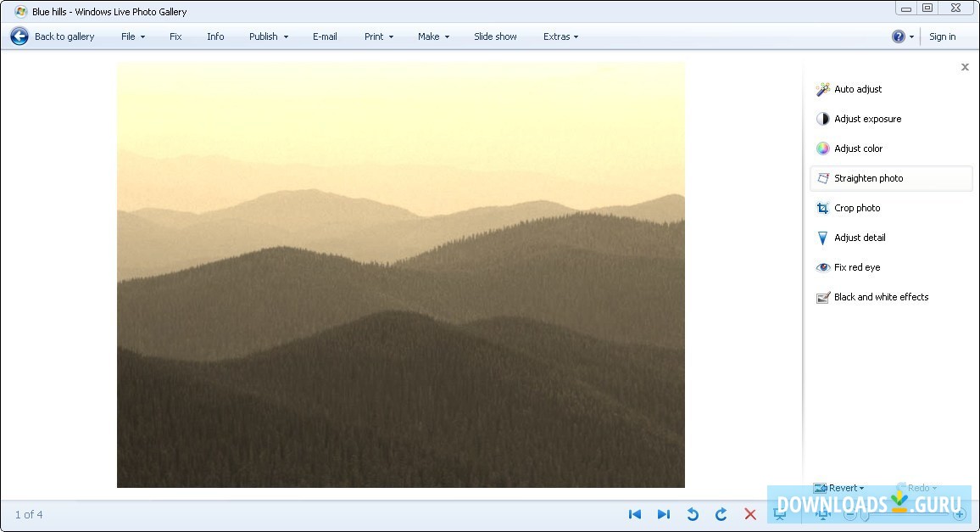This screenshot has width=980, height=532.
Task: Apply Black and white effects
Action: [881, 297]
